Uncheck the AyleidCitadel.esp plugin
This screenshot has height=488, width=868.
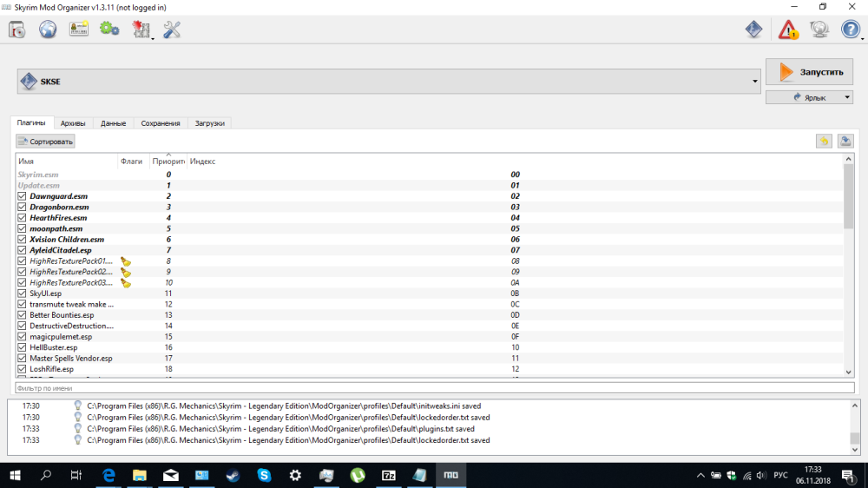(x=22, y=250)
